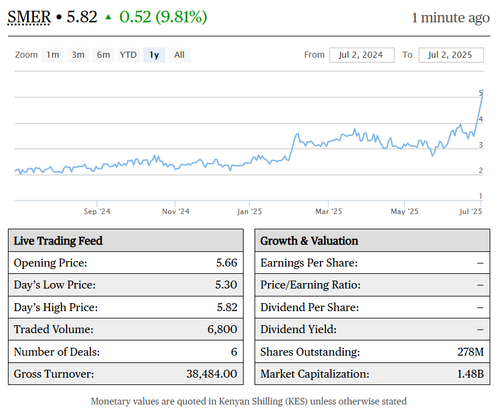Click the 1 minute ago timestamp
The height and width of the screenshot is (411, 500).
pos(451,18)
